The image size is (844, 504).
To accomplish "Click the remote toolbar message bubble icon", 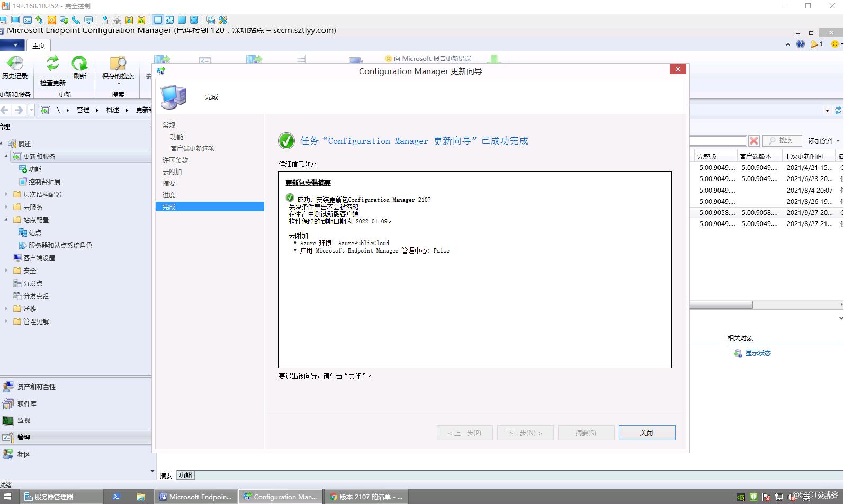I will click(x=88, y=20).
